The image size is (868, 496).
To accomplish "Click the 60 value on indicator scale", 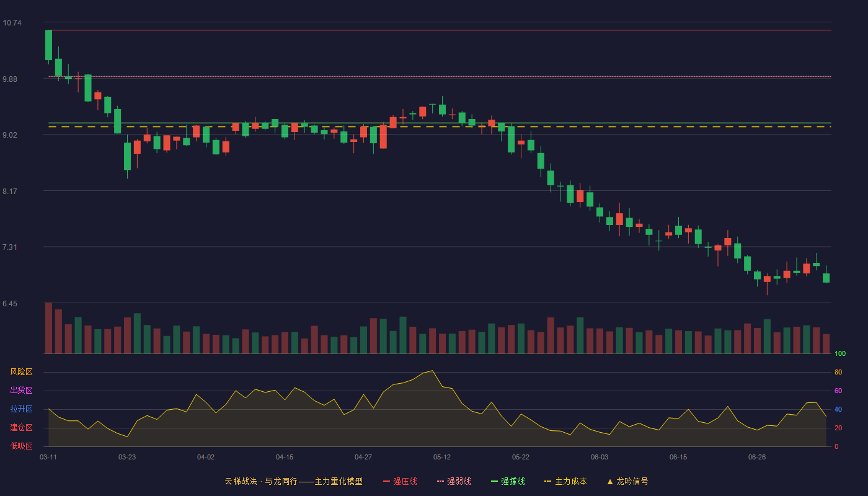I will click(x=838, y=391).
